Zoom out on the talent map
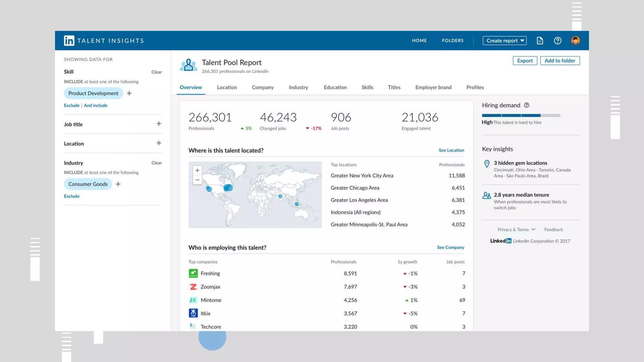The height and width of the screenshot is (362, 644). tap(197, 180)
